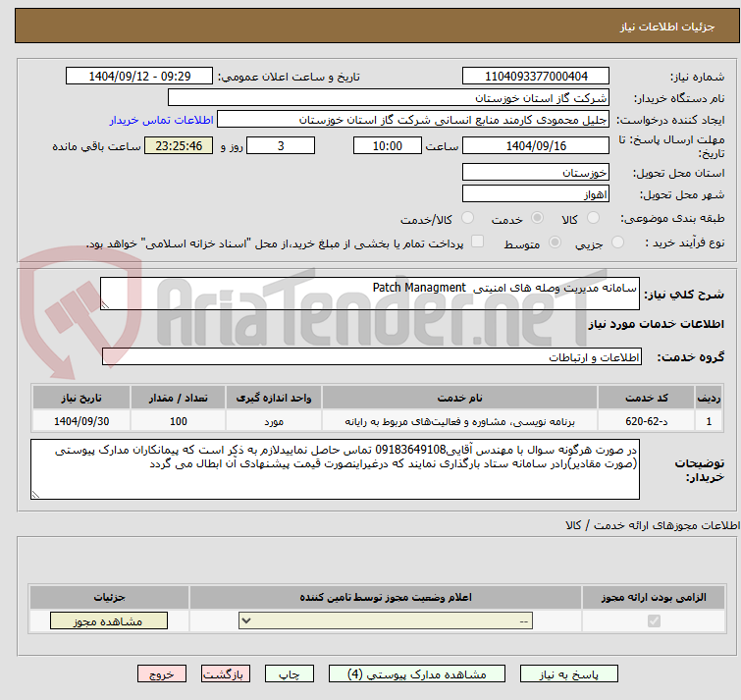
Task: Click the service code cell د-62-620
Action: click(x=646, y=421)
